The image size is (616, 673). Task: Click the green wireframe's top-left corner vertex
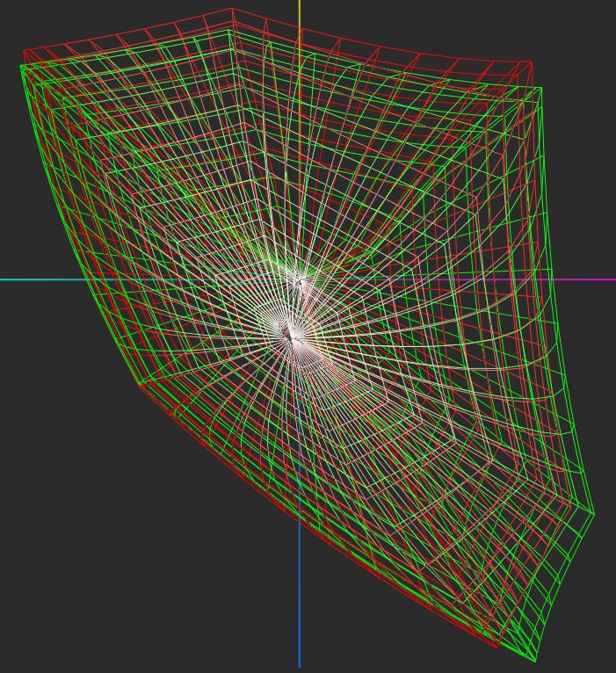point(21,66)
